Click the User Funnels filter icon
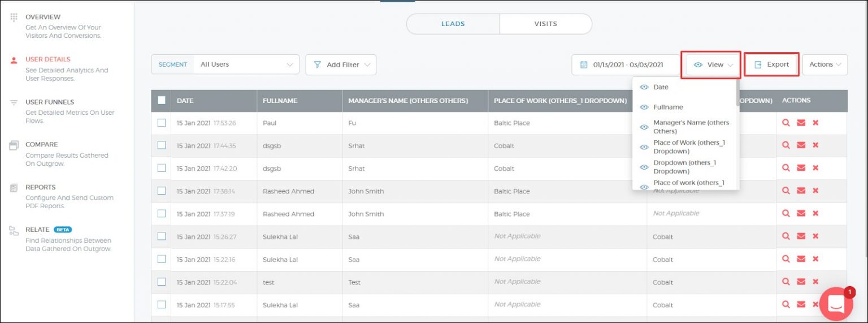868x323 pixels. tap(14, 102)
